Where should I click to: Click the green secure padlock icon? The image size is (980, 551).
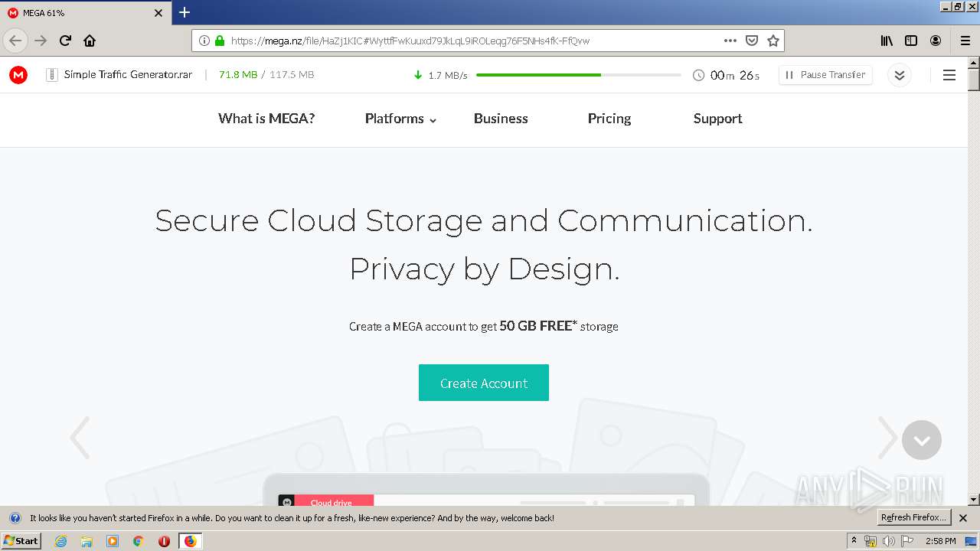point(220,41)
